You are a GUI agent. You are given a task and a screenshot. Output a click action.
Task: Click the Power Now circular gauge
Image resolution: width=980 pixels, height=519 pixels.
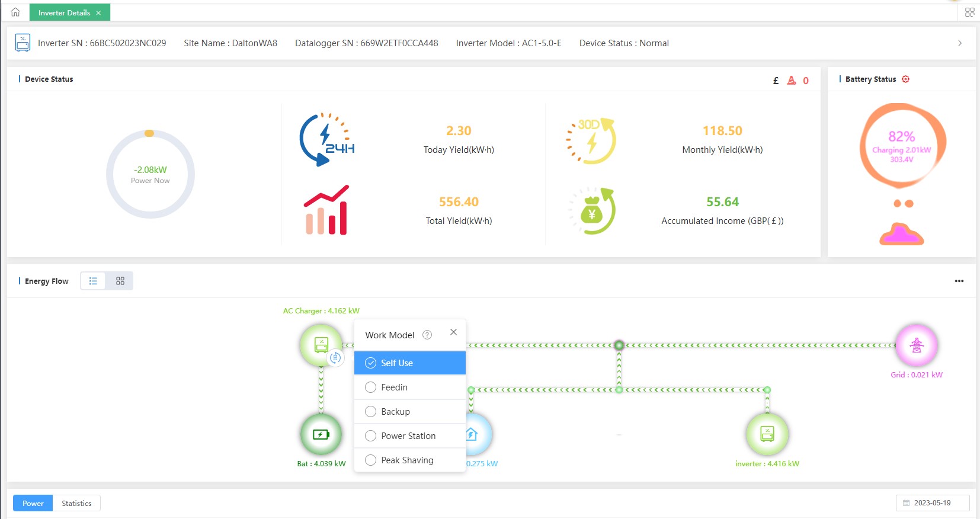(x=150, y=174)
